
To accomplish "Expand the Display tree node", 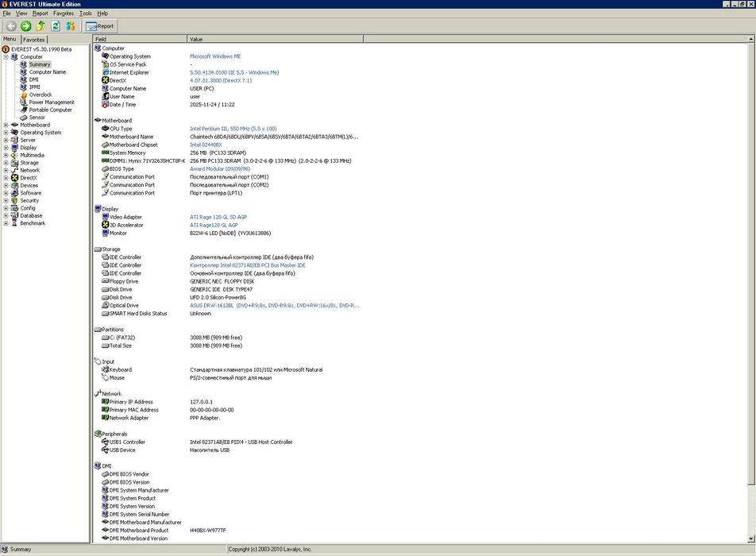I will (x=6, y=148).
